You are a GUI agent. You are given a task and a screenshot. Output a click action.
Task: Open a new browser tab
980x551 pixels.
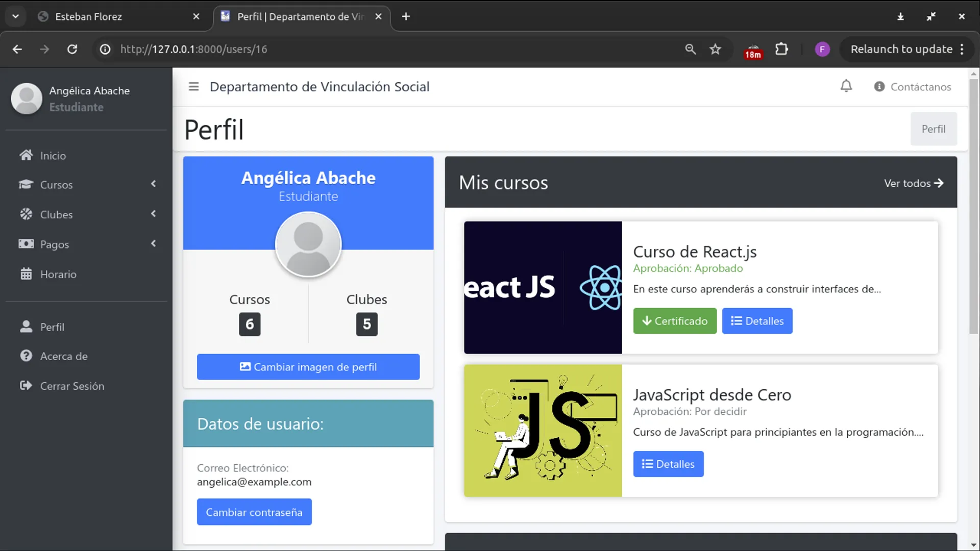406,16
